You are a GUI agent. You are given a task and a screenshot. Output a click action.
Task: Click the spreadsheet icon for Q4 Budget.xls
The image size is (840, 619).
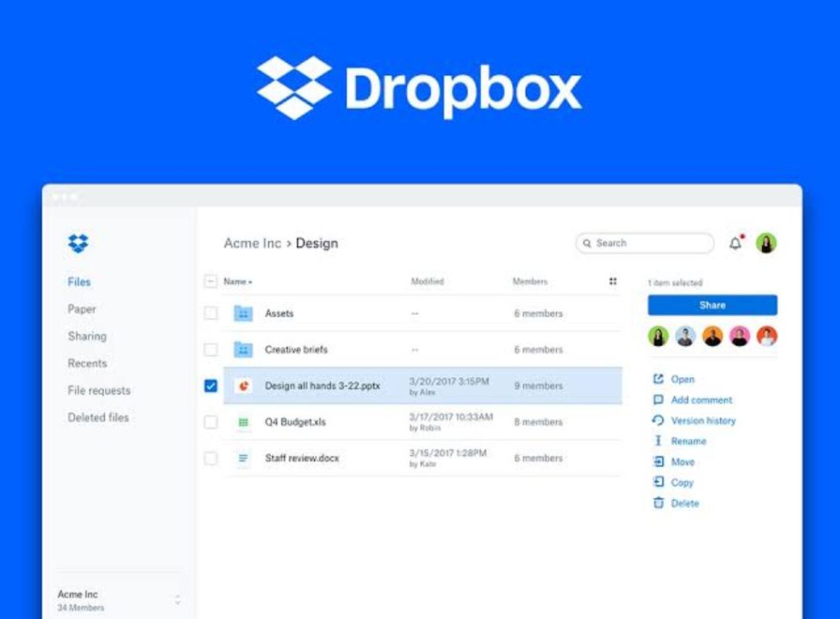click(243, 422)
